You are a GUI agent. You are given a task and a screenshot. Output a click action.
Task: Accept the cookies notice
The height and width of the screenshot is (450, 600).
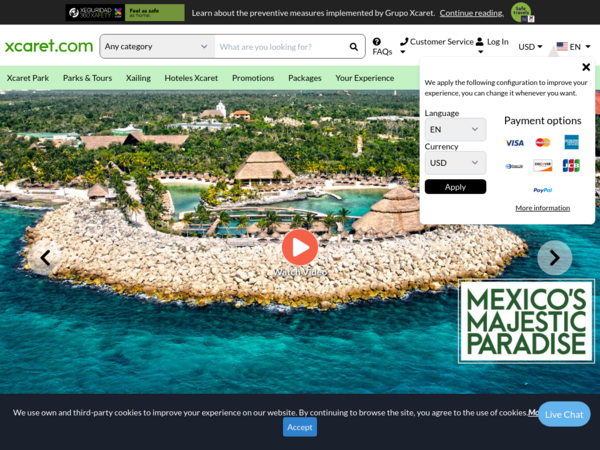pos(300,427)
